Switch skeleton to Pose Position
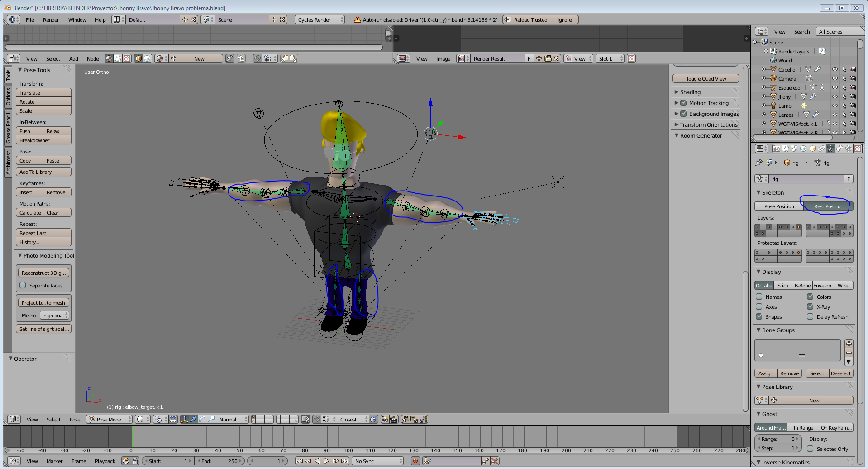The image size is (868, 469). [x=779, y=206]
